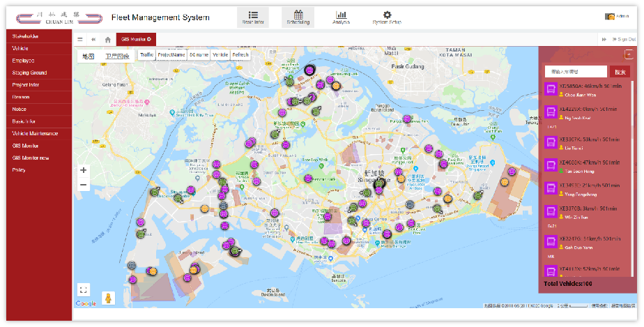Collapse the sidebar with hamburger icon

click(x=80, y=40)
